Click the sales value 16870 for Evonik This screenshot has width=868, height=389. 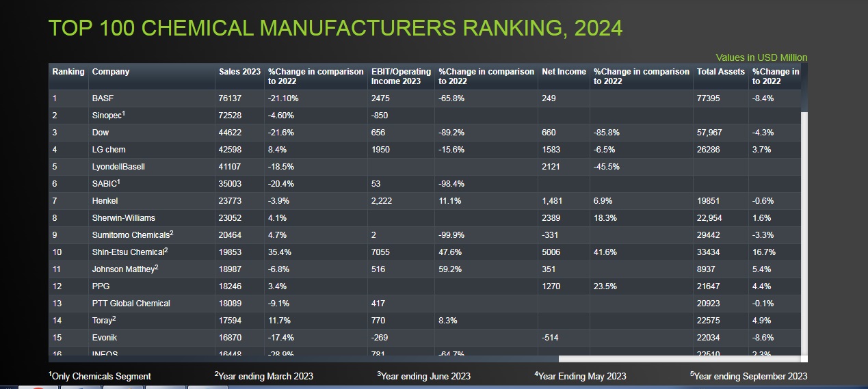[x=231, y=338]
